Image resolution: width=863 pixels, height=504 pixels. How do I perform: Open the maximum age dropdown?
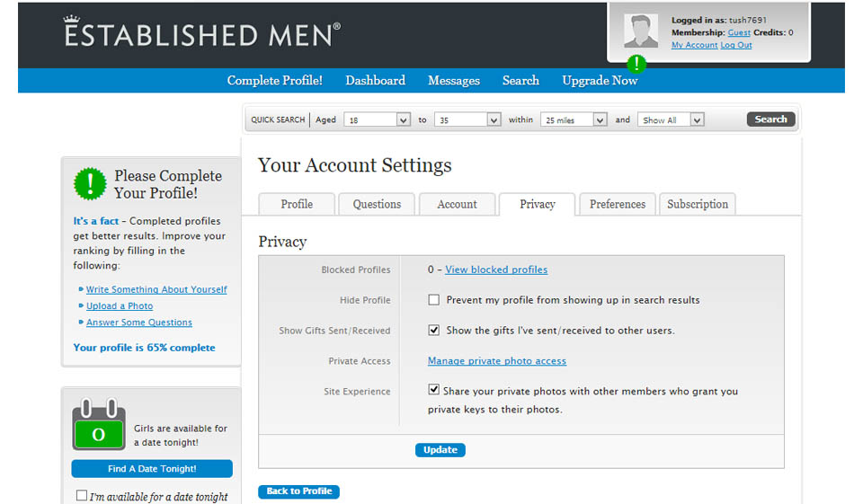pyautogui.click(x=467, y=119)
